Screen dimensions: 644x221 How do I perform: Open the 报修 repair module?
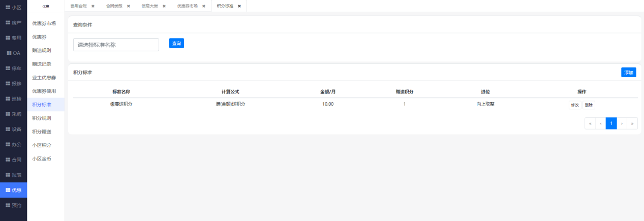coord(13,83)
